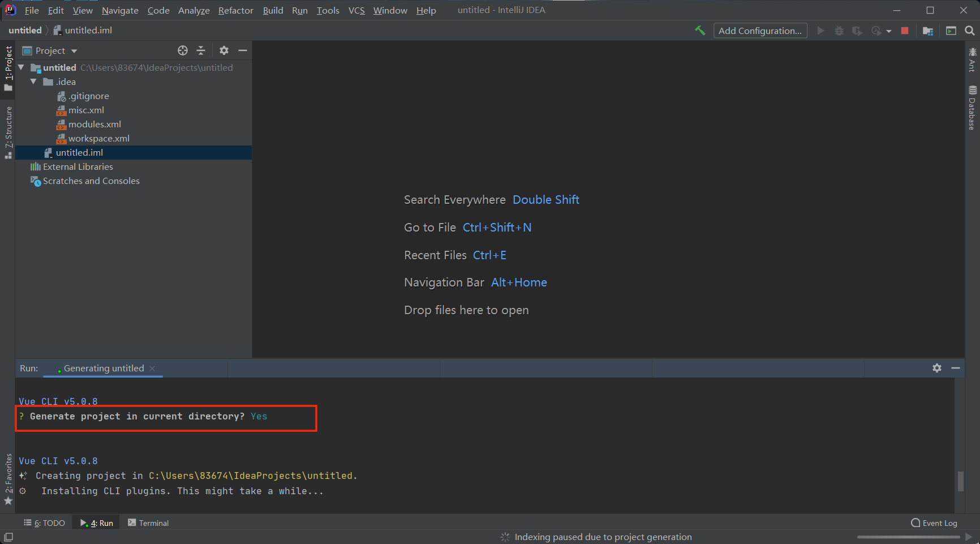Open the Help menu
Screen dimensions: 980x544
tap(426, 10)
